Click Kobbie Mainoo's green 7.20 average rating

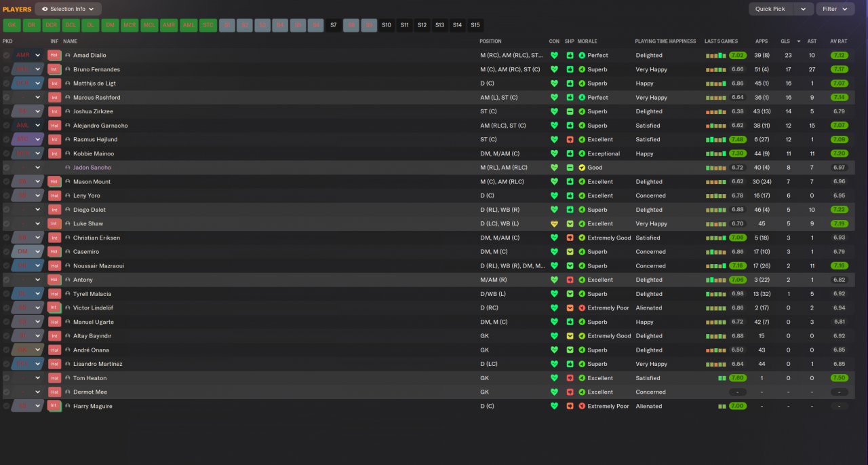pyautogui.click(x=839, y=153)
